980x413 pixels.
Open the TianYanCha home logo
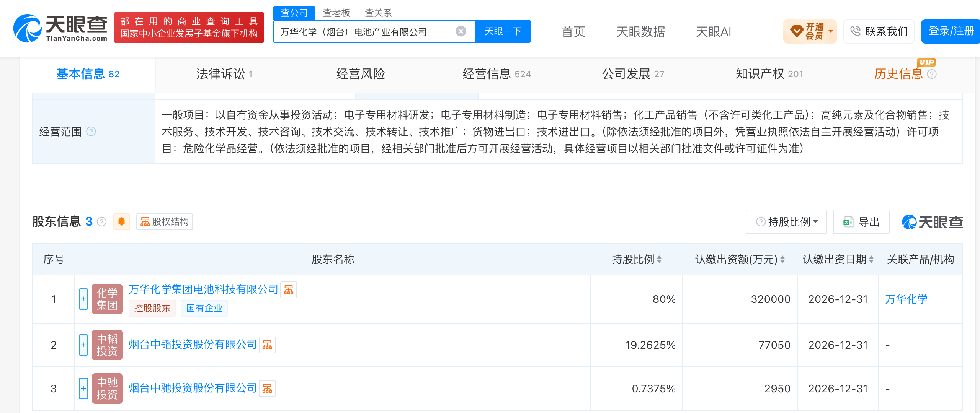click(60, 28)
